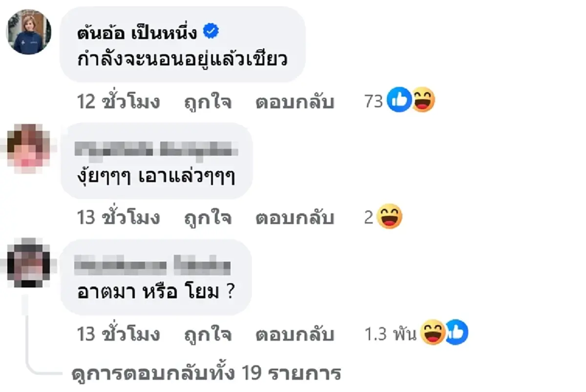Click the blue like reaction on the third comment
Screen dimensions: 586x392
[457, 332]
